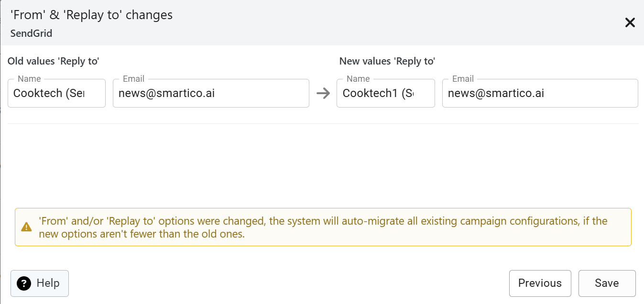Image resolution: width=644 pixels, height=304 pixels.
Task: Close the dialog with the X icon
Action: (x=630, y=22)
